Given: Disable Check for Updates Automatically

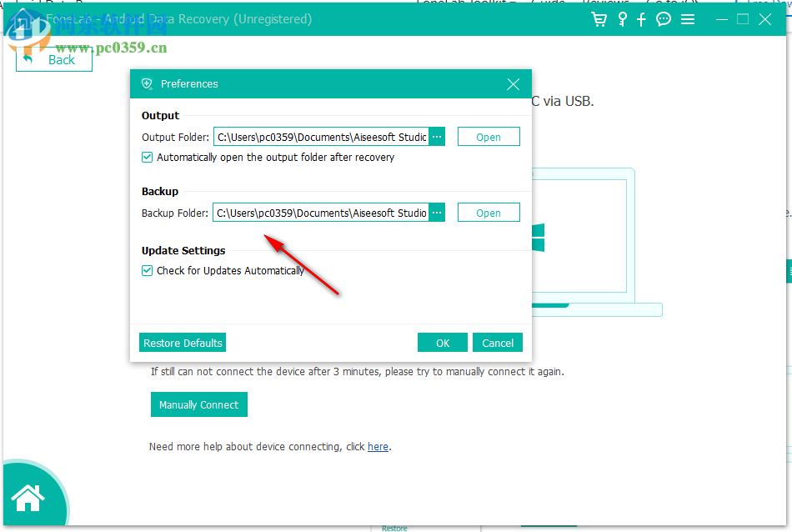Looking at the screenshot, I should click(x=147, y=270).
